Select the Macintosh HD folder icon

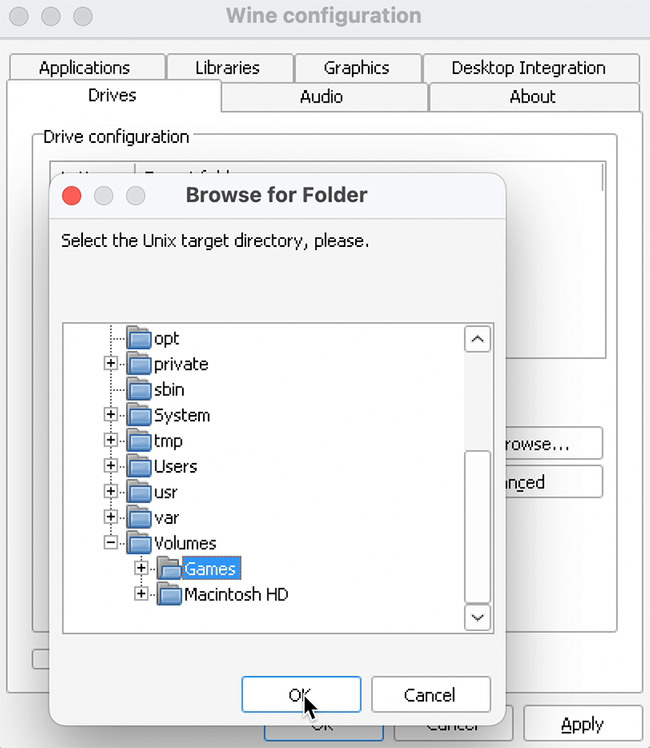pos(169,594)
